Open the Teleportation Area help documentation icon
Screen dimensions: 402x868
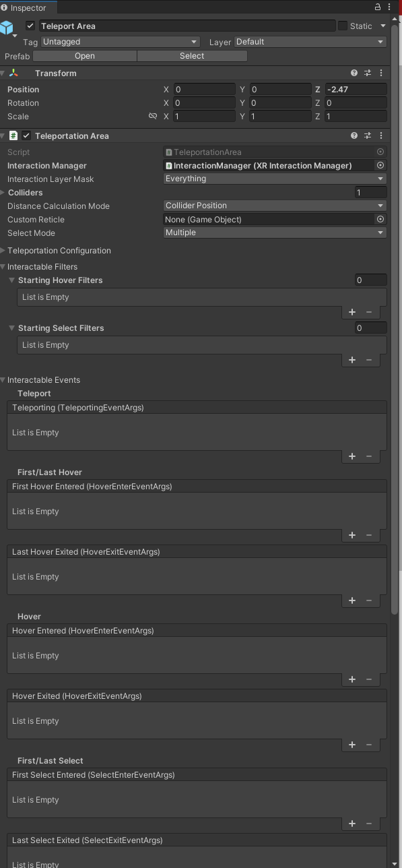(x=354, y=135)
